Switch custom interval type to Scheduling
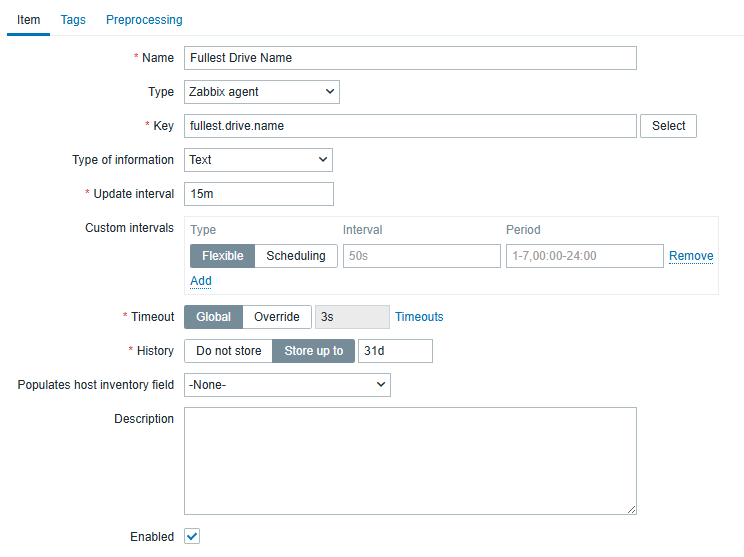744x557 pixels. point(296,256)
